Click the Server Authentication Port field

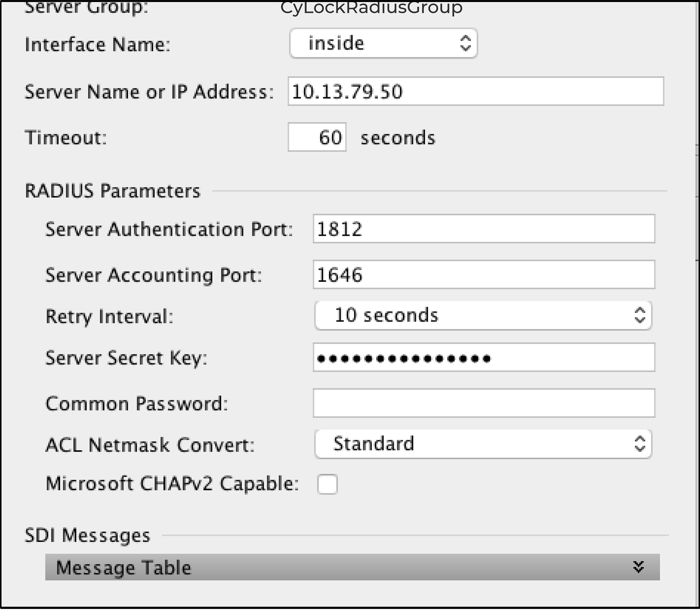point(484,229)
